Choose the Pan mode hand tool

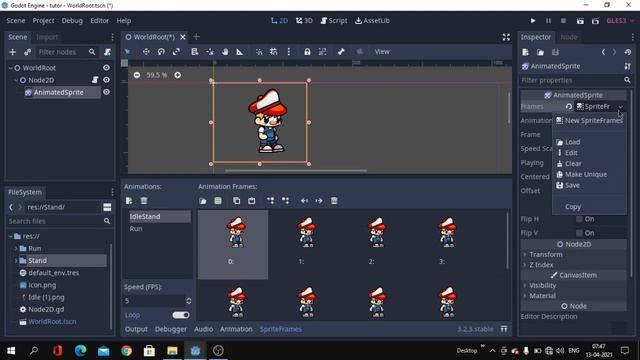224,51
